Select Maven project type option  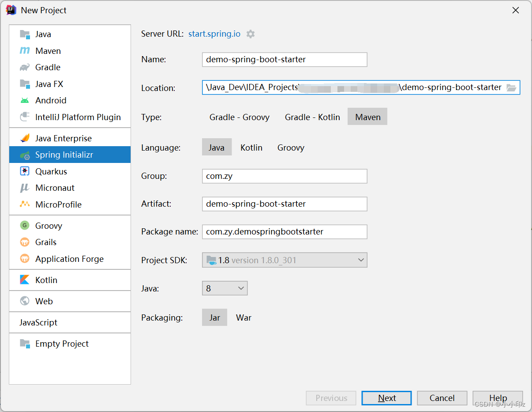pyautogui.click(x=367, y=117)
